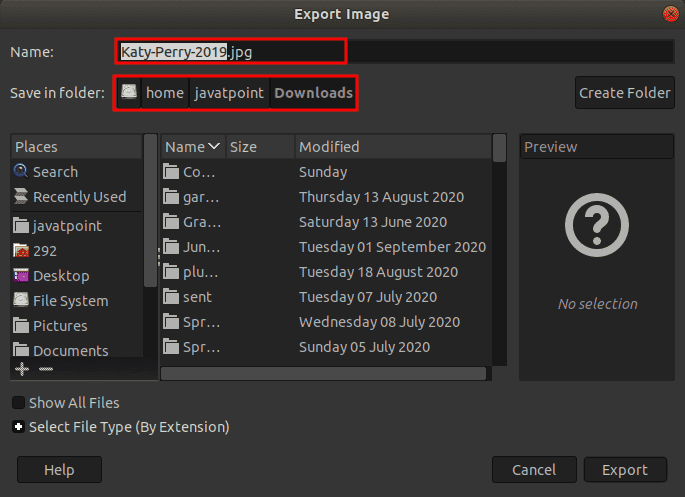Click the Help button
This screenshot has height=497, width=685.
tap(59, 469)
